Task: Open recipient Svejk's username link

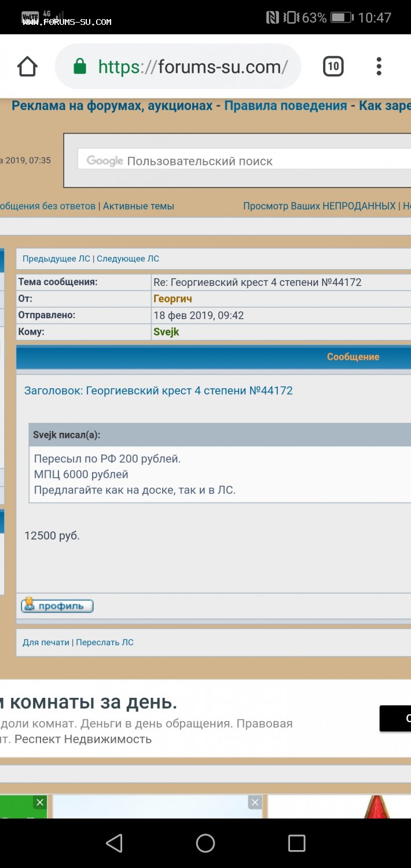Action: (166, 332)
